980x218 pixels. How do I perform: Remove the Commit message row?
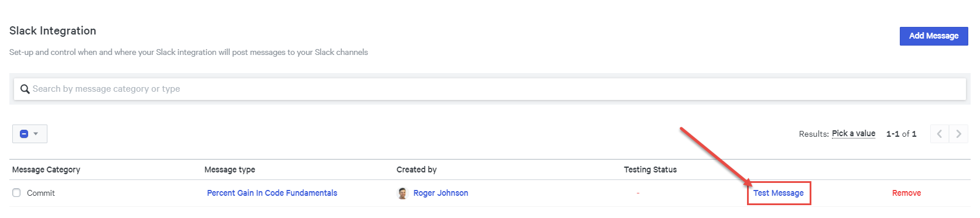tap(906, 193)
